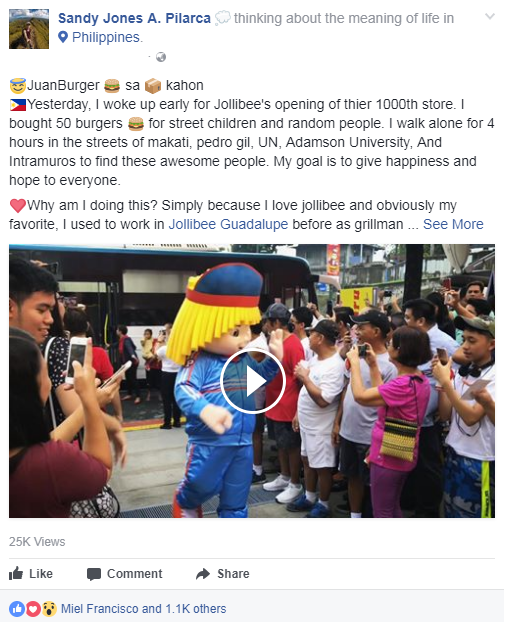Viewport: 505px width, 622px height.
Task: Expand the post options chevron
Action: pos(490,17)
